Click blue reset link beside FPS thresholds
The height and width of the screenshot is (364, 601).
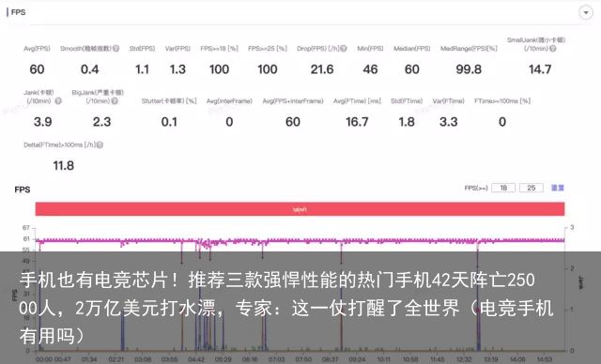coord(557,188)
